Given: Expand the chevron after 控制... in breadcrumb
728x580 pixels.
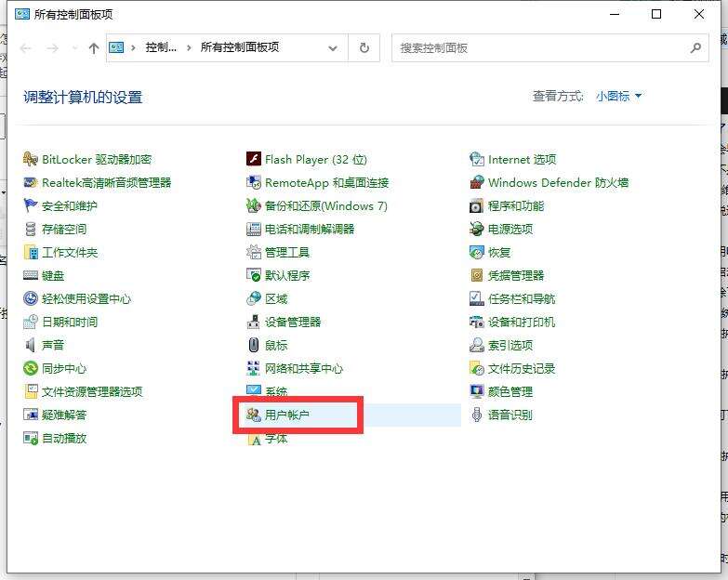Looking at the screenshot, I should (x=189, y=47).
